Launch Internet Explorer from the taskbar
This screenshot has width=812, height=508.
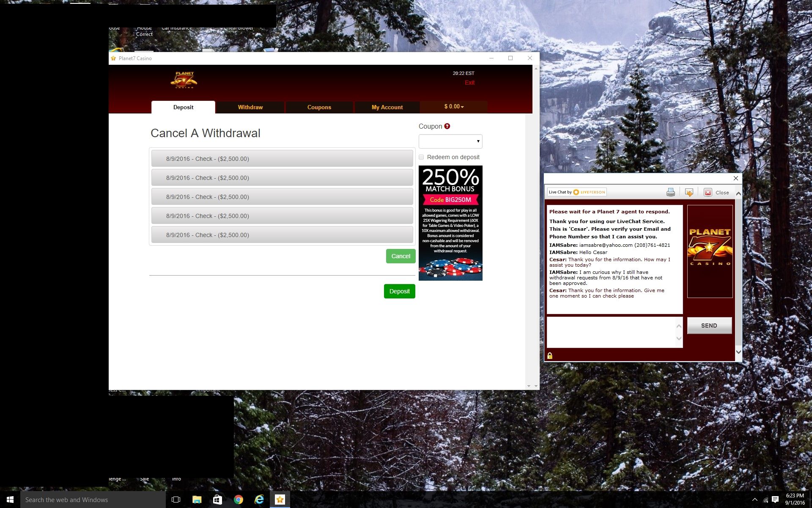[259, 500]
